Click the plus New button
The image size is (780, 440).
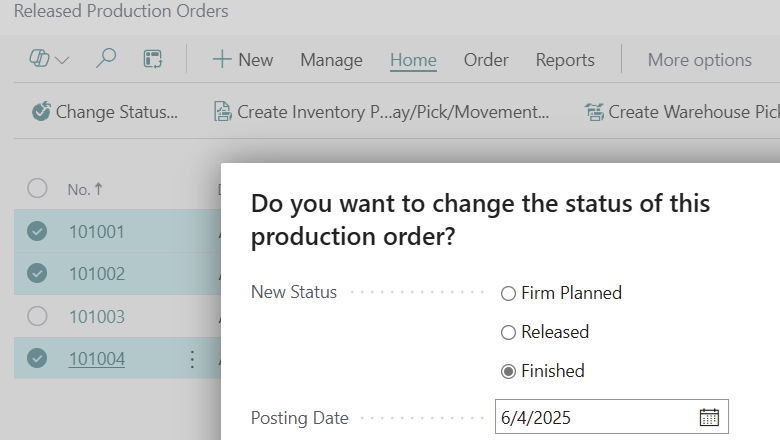[x=243, y=60]
